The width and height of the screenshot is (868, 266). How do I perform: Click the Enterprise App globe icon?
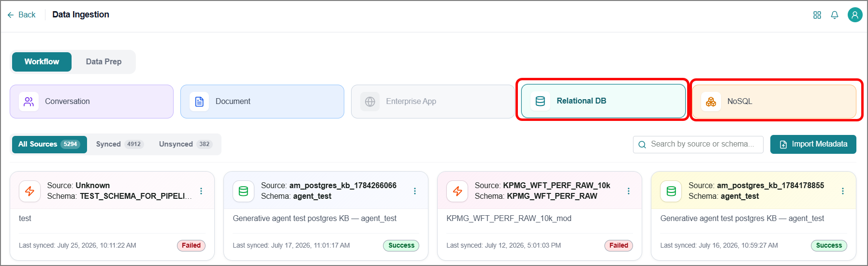pos(370,102)
